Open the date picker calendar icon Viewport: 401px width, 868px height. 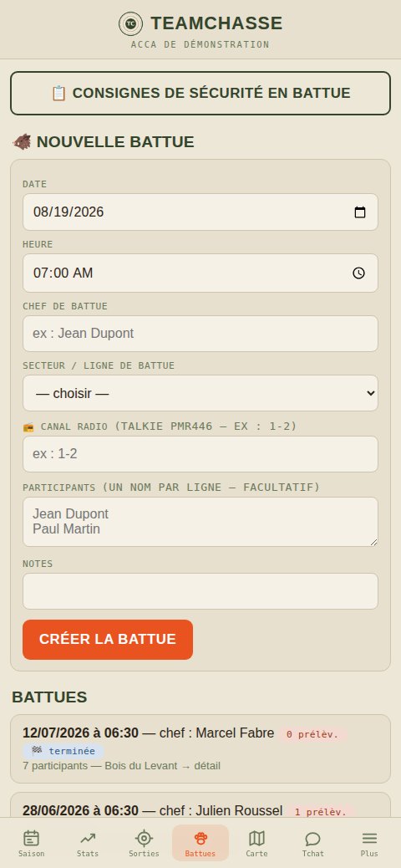pyautogui.click(x=360, y=212)
